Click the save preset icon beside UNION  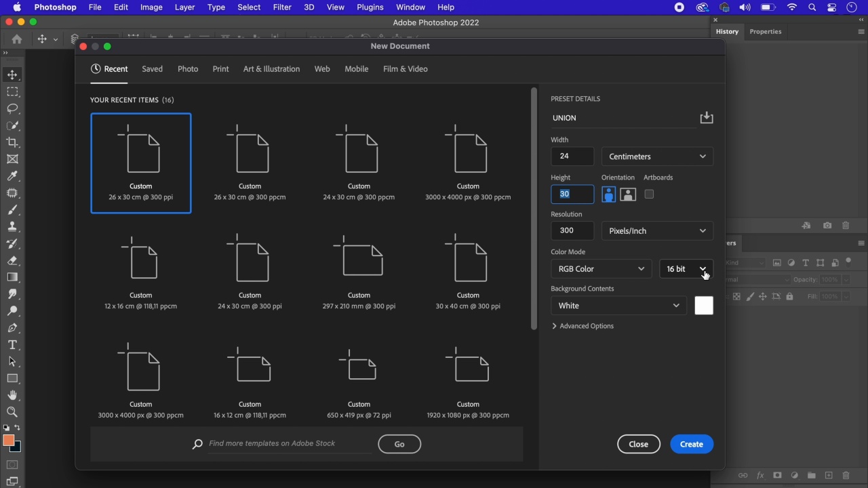tap(706, 118)
